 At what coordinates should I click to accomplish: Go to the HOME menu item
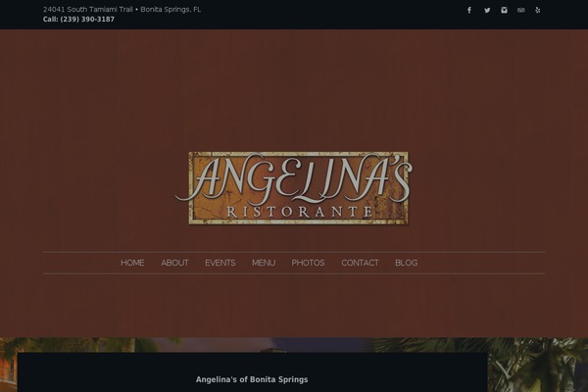pos(132,263)
